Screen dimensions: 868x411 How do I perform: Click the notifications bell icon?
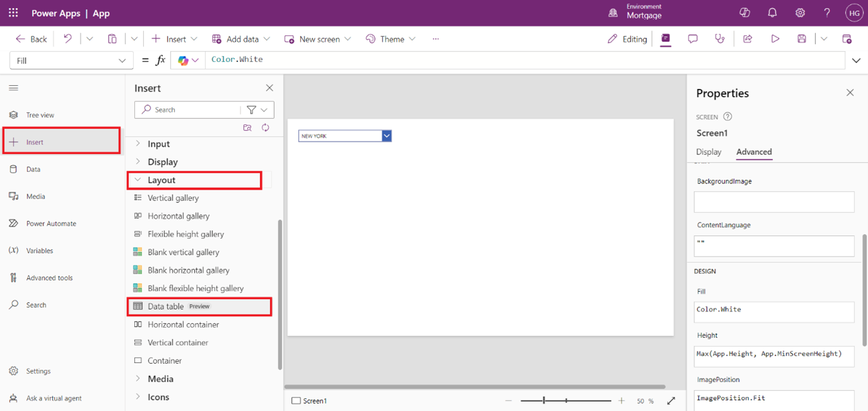772,13
